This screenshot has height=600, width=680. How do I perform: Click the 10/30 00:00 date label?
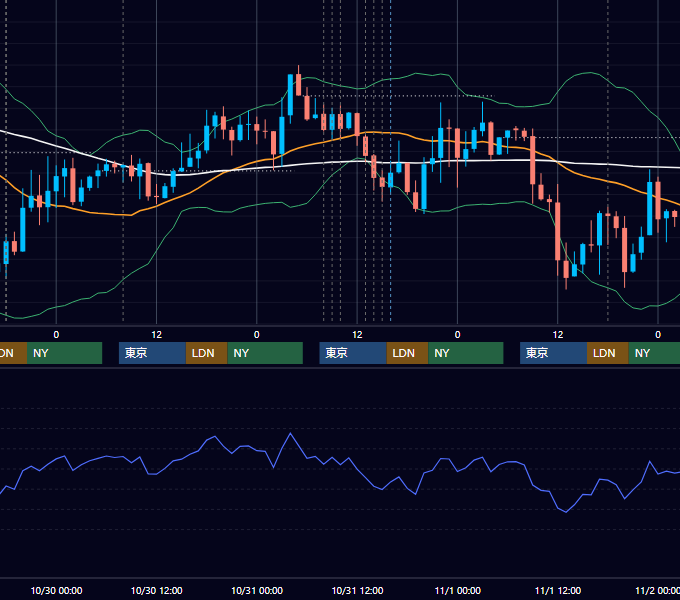coord(56,590)
